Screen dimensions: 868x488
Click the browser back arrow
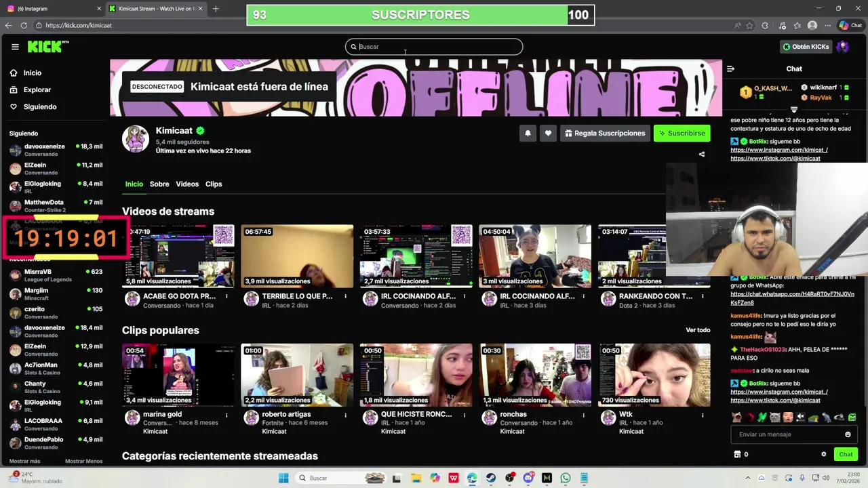tap(8, 25)
